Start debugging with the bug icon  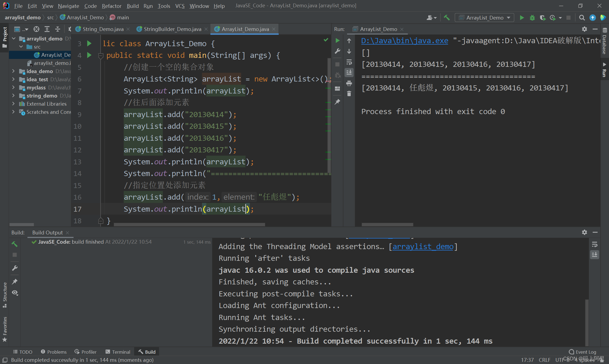click(532, 17)
